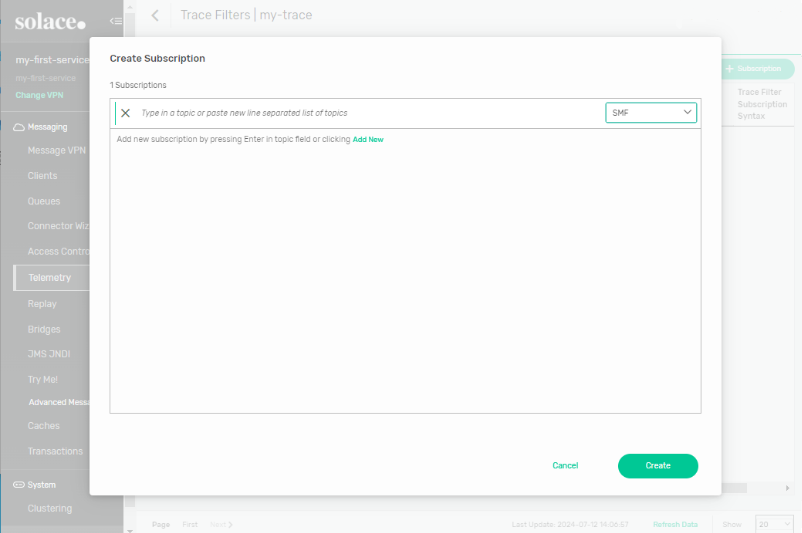Click the topic input field
802x533 pixels.
pyautogui.click(x=368, y=113)
